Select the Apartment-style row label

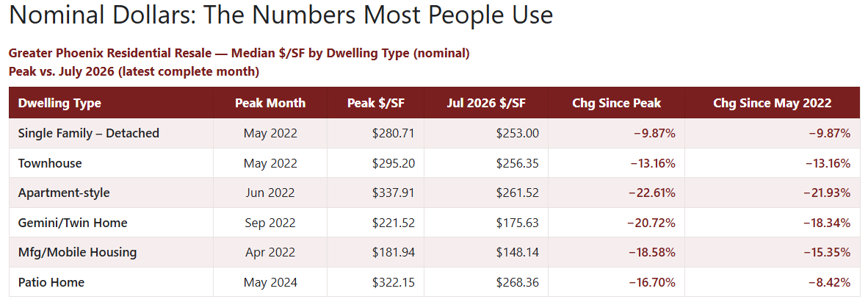coord(64,193)
